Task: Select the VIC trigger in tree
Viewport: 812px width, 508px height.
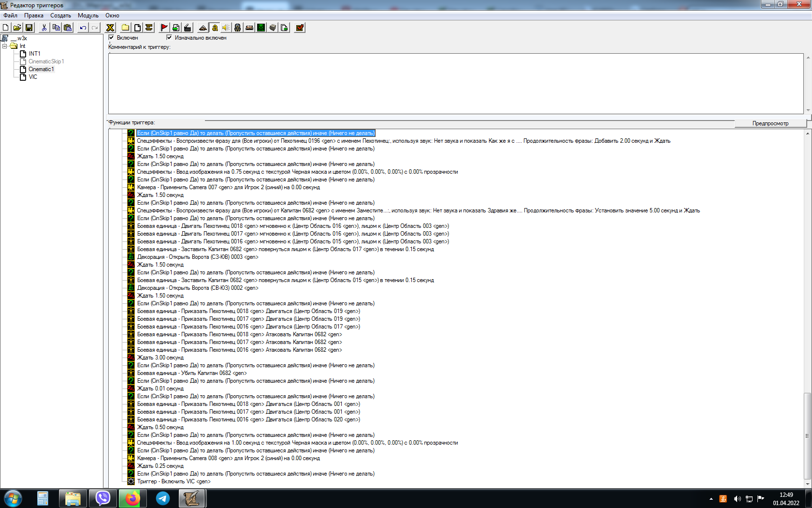Action: click(x=33, y=77)
